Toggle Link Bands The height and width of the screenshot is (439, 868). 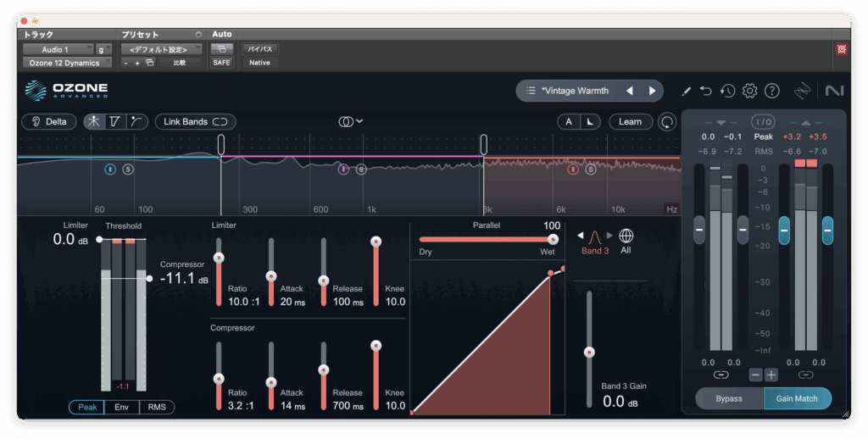click(195, 122)
